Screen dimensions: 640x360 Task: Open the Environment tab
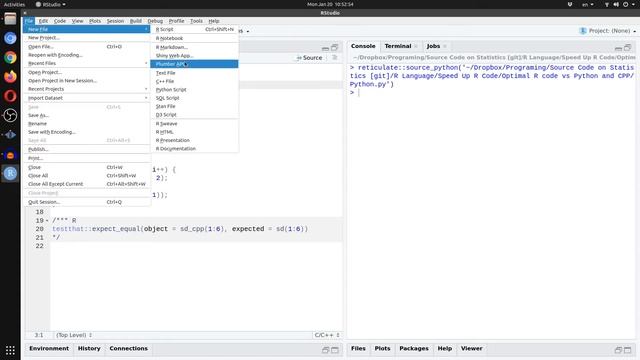tap(49, 348)
